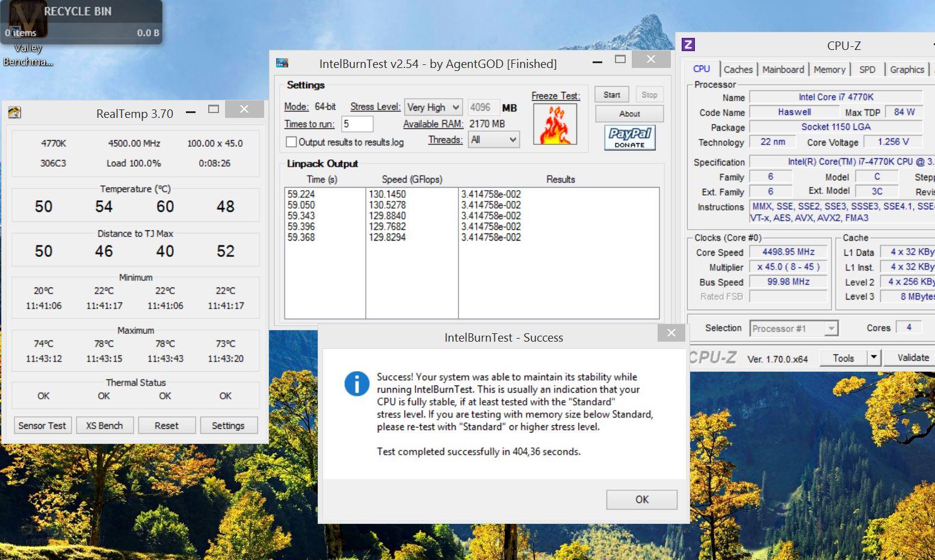Screen dimensions: 935x560
Task: Click the Multiplier x 45.0 value
Action: click(x=788, y=267)
